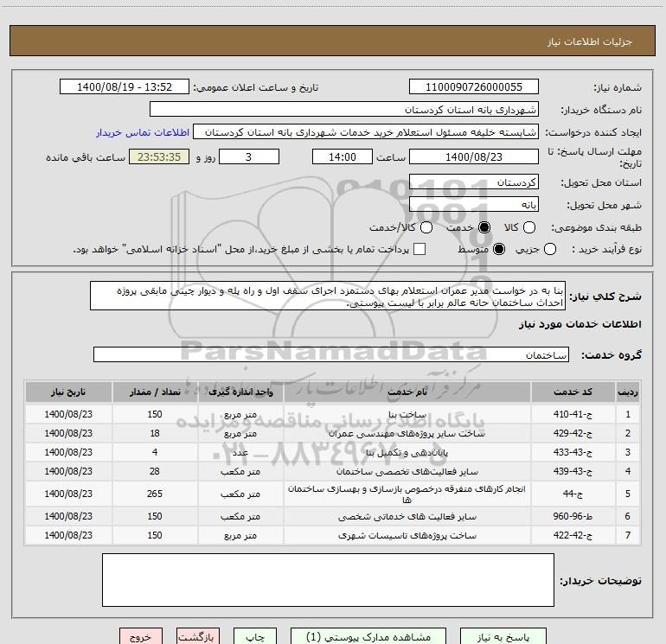Screen dimensions: 666x644
Task: Click مشاهده مدارک پیوستی (1) button
Action: tap(368, 637)
